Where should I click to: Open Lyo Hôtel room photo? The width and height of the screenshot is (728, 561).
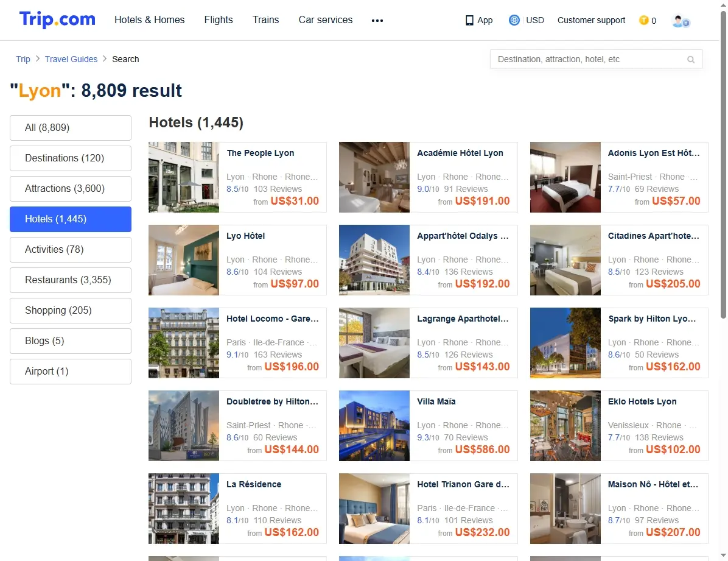pos(184,260)
